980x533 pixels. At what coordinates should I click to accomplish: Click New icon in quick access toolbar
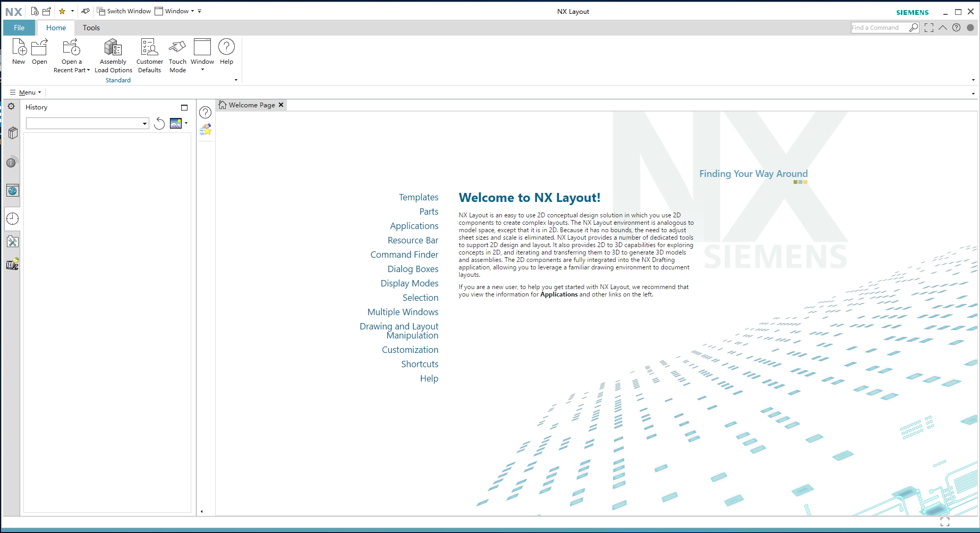(x=35, y=11)
